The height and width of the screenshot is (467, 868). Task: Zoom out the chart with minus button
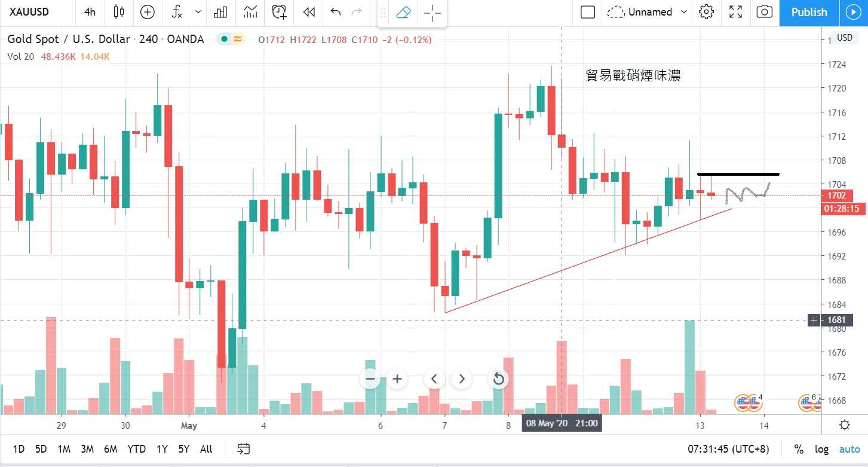click(370, 379)
